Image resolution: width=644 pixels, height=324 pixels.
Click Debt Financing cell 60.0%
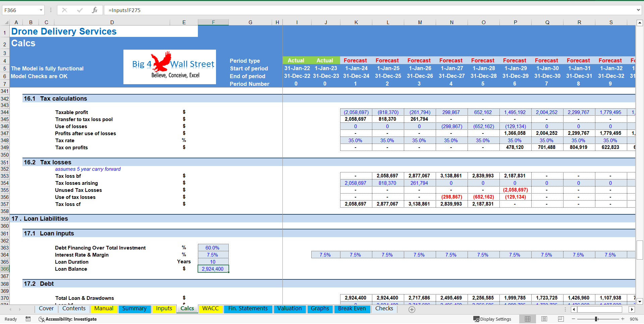pos(213,248)
